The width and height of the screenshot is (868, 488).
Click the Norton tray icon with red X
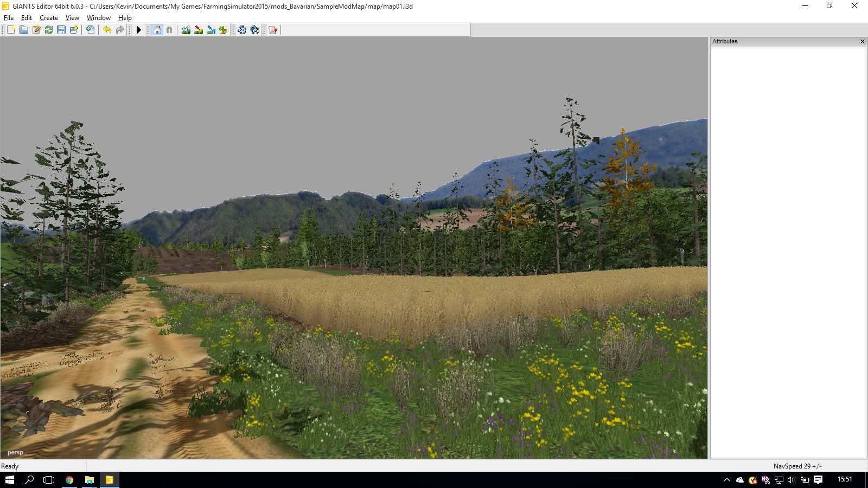753,480
